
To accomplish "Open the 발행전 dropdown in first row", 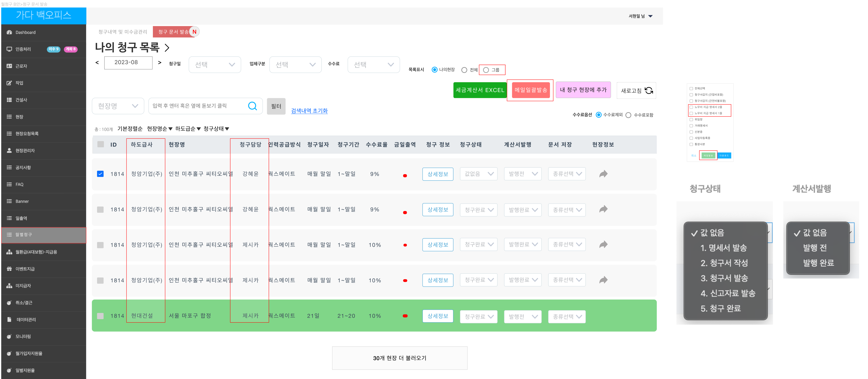I will (x=523, y=174).
